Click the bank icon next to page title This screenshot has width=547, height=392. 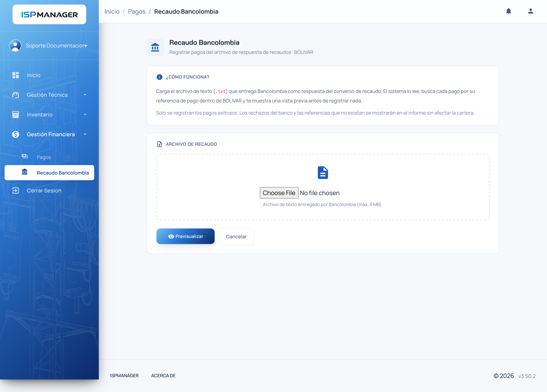155,47
